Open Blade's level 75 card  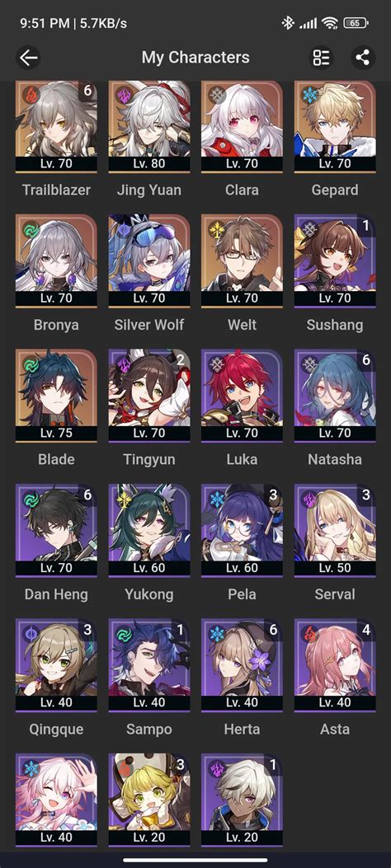(x=56, y=395)
